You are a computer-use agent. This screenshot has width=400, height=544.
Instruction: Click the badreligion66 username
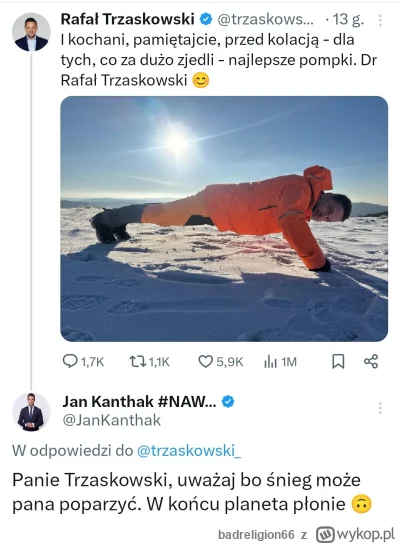(x=256, y=535)
